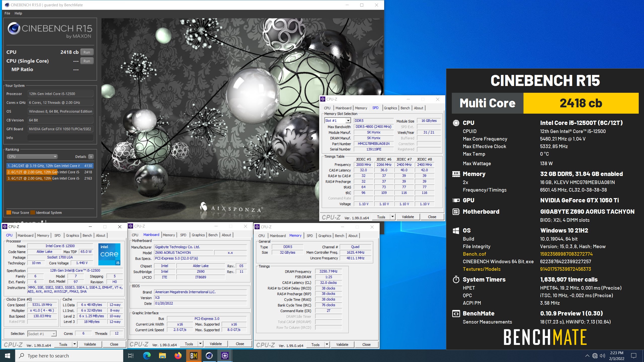Click the Windows taskbar search box
The height and width of the screenshot is (362, 644).
tap(69, 356)
